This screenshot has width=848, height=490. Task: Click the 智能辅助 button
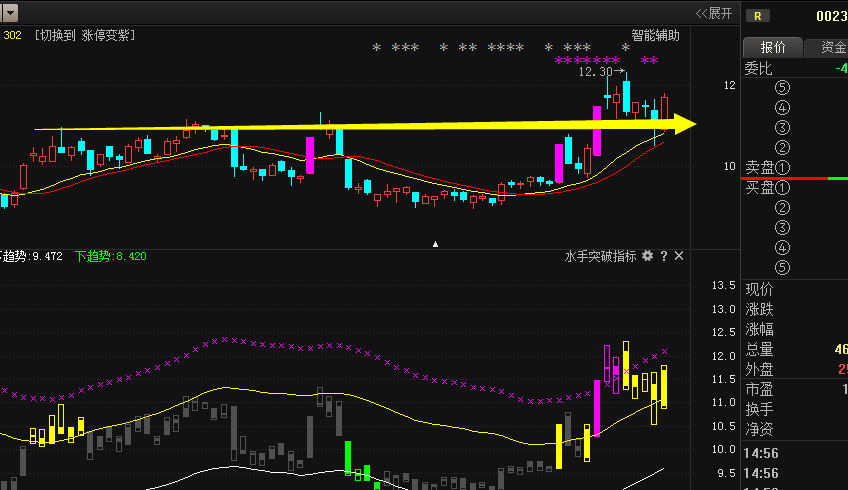(655, 35)
